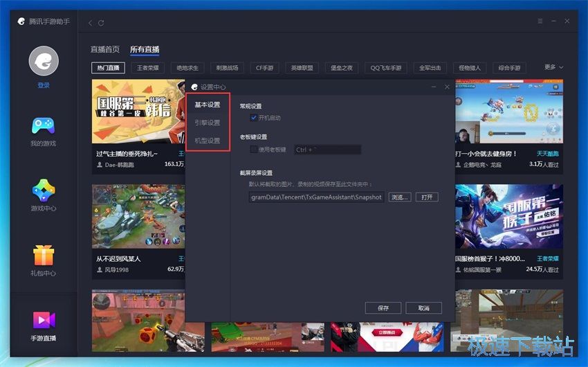Open 游戏中心 sidebar icon

[44, 190]
